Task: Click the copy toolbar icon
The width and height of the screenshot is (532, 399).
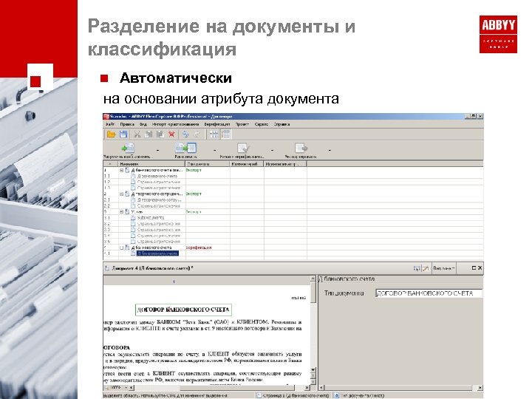Action: click(x=149, y=134)
